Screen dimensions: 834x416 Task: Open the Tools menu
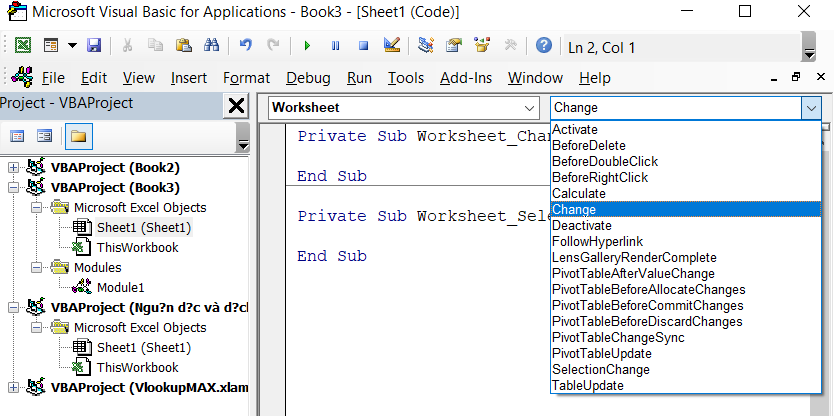tap(406, 78)
